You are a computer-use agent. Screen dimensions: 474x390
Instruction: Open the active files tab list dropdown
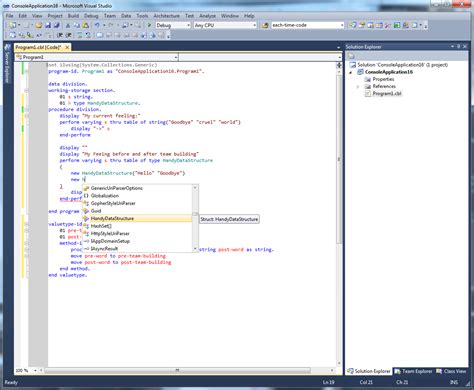tap(339, 48)
